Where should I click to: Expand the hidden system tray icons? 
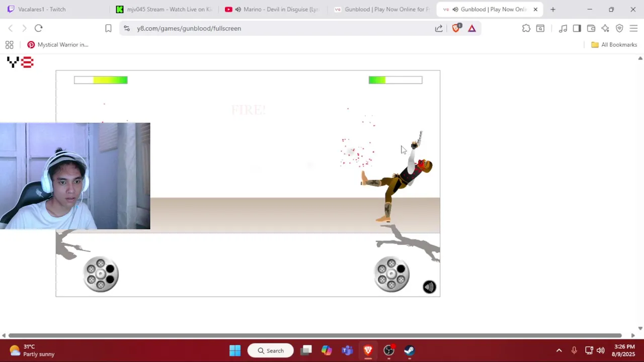(559, 350)
